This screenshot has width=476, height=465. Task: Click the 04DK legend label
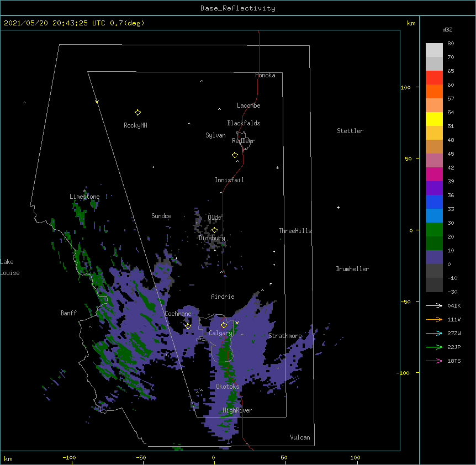pos(454,305)
